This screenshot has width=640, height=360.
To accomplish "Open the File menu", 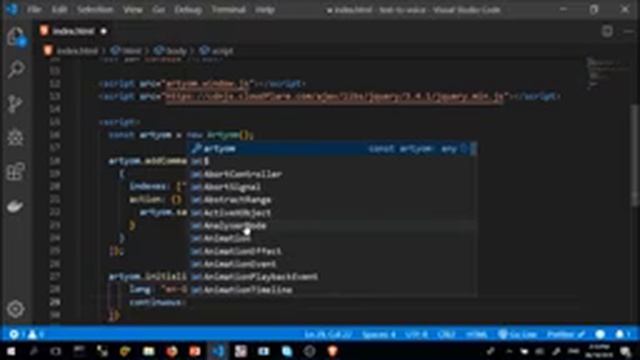I will click(x=34, y=9).
